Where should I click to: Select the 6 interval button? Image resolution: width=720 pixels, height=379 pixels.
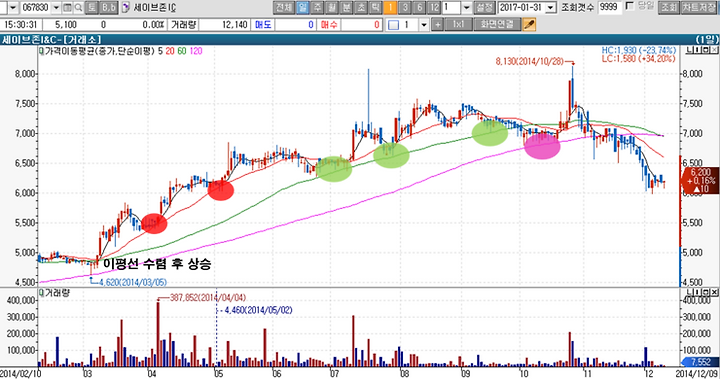419,7
